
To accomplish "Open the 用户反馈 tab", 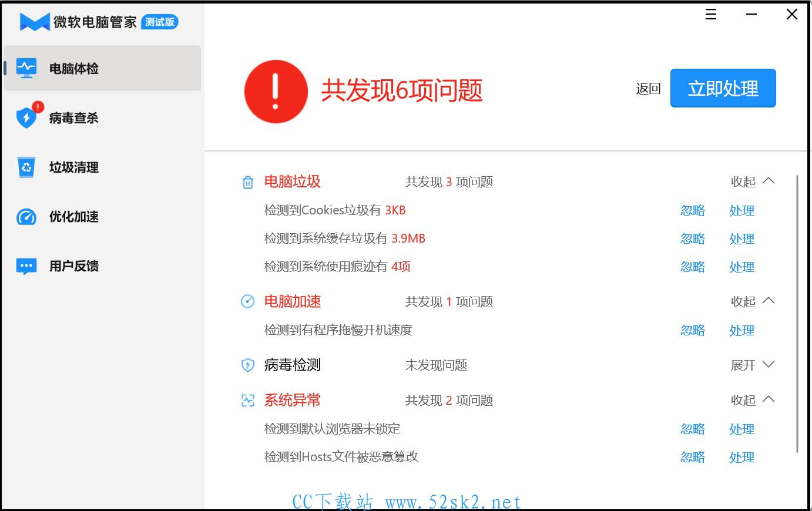I will (x=102, y=265).
